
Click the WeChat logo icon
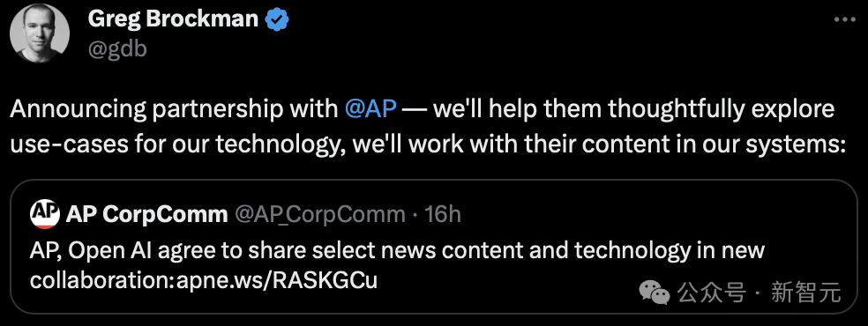pos(655,291)
